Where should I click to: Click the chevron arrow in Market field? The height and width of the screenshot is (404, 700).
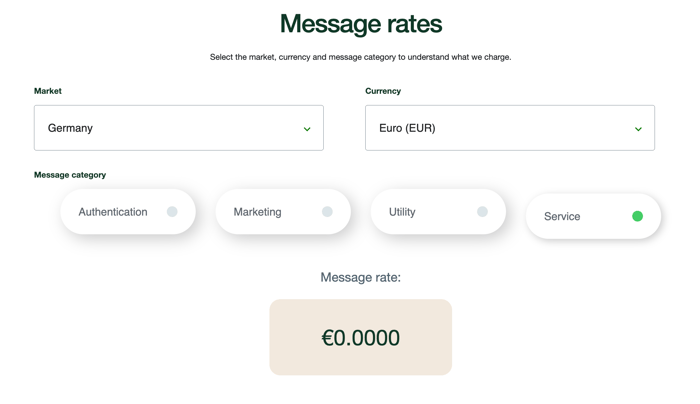tap(307, 129)
